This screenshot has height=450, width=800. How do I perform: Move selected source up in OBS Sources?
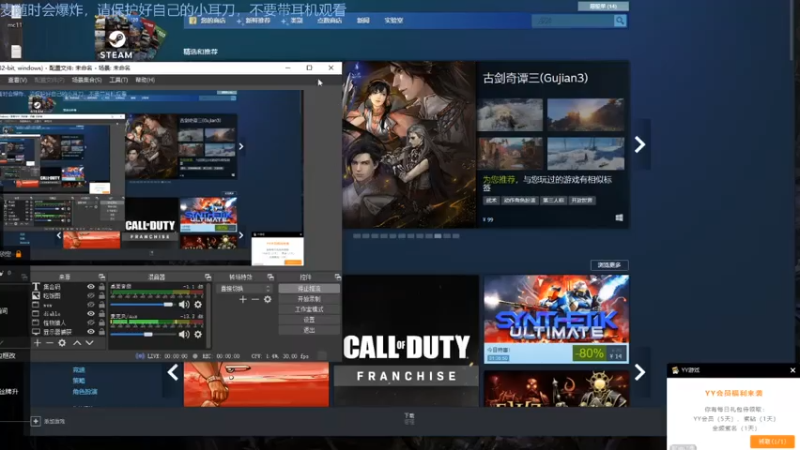click(77, 343)
